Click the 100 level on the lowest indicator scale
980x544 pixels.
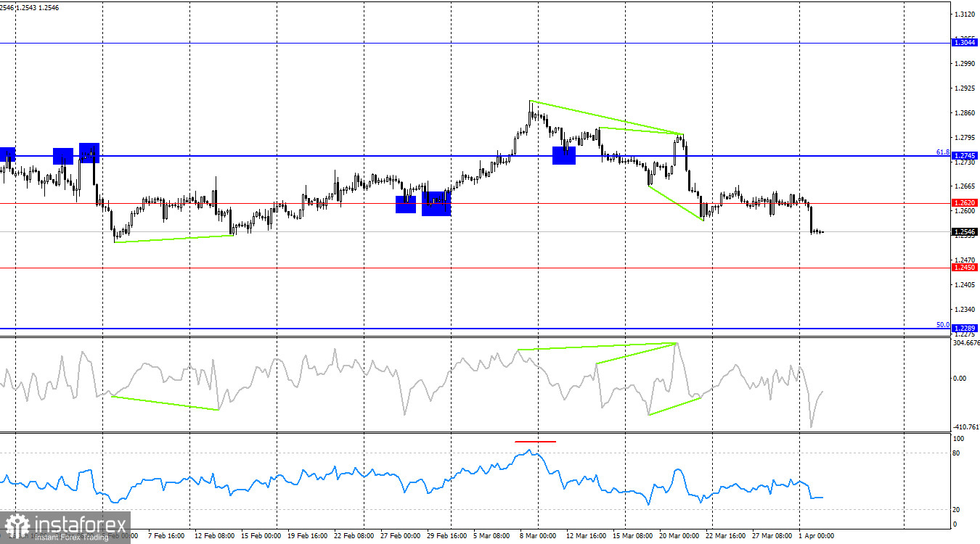[x=958, y=439]
